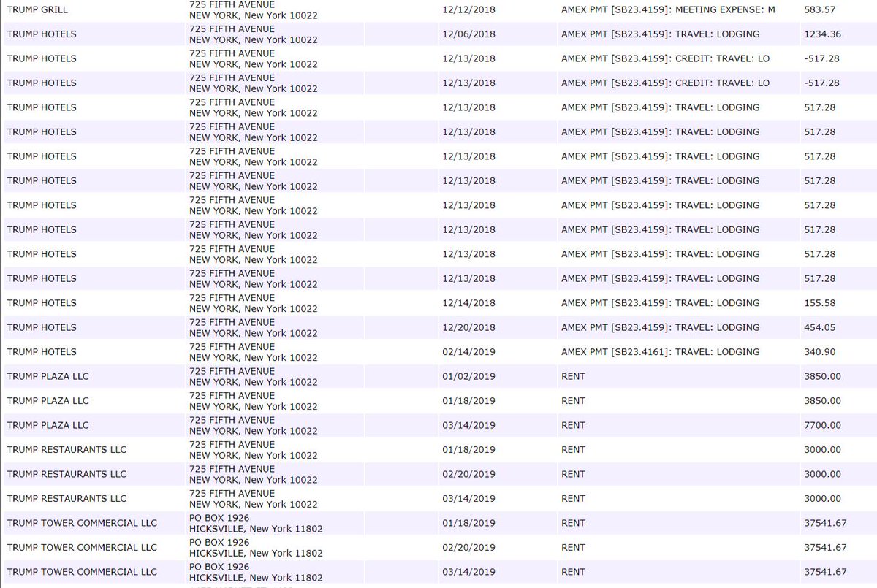Select the MEETING EXPENSE description cell

668,9
